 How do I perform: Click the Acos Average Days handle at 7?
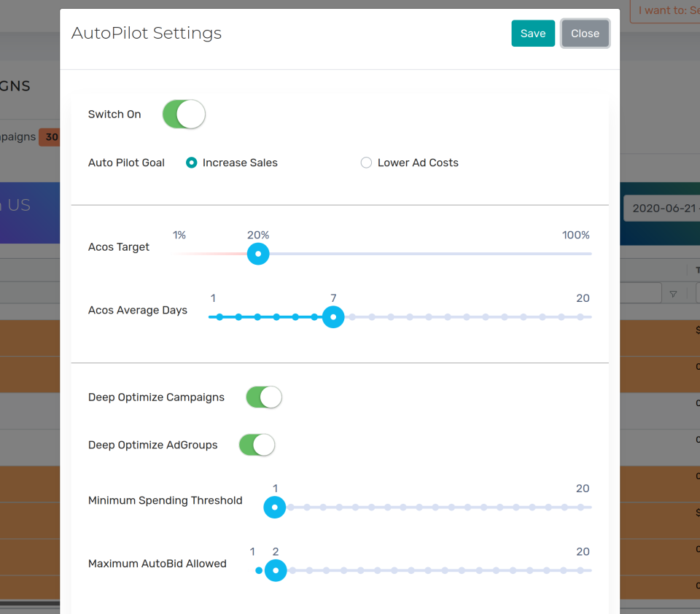pos(333,316)
